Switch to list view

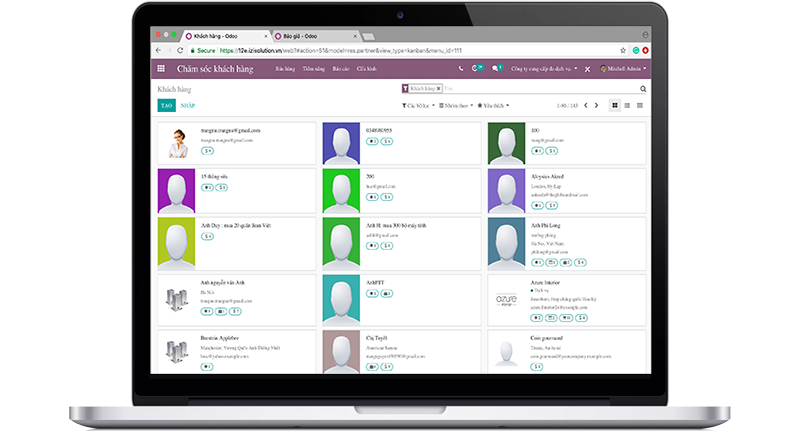(x=627, y=105)
